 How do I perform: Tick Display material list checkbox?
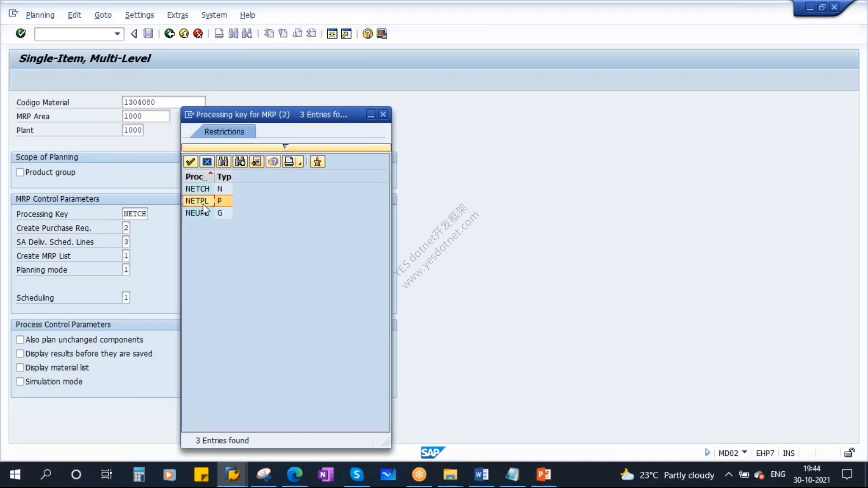(x=20, y=367)
